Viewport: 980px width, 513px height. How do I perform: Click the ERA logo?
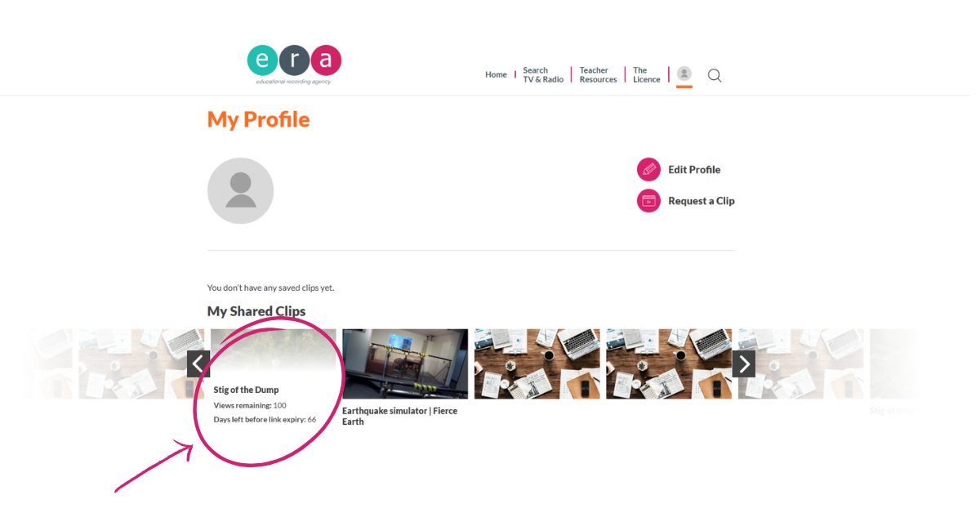[294, 65]
